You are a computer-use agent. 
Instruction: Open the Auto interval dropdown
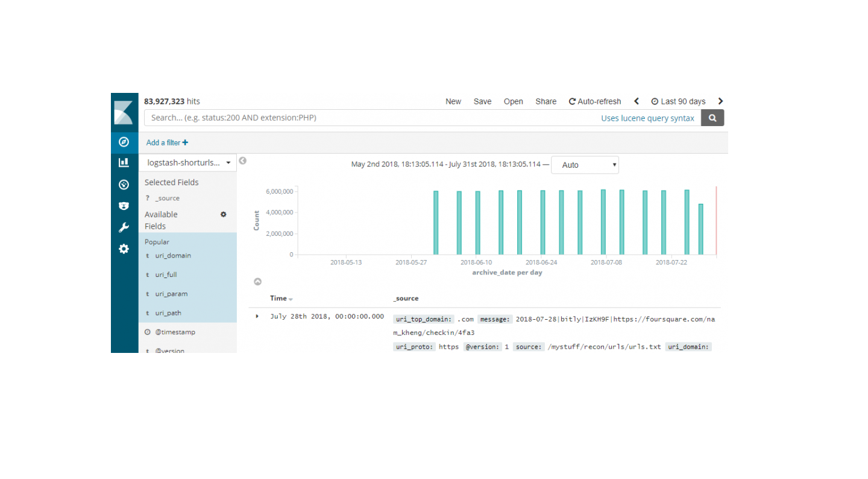pos(585,165)
